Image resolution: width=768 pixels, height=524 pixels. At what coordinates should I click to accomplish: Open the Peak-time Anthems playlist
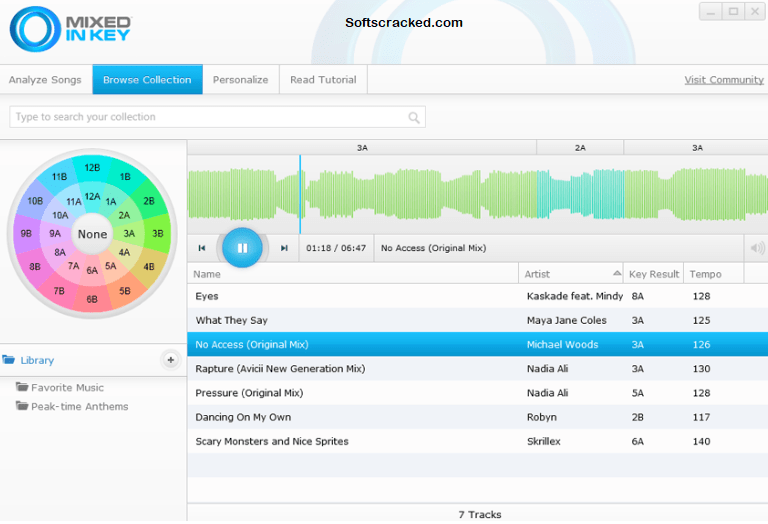point(72,406)
